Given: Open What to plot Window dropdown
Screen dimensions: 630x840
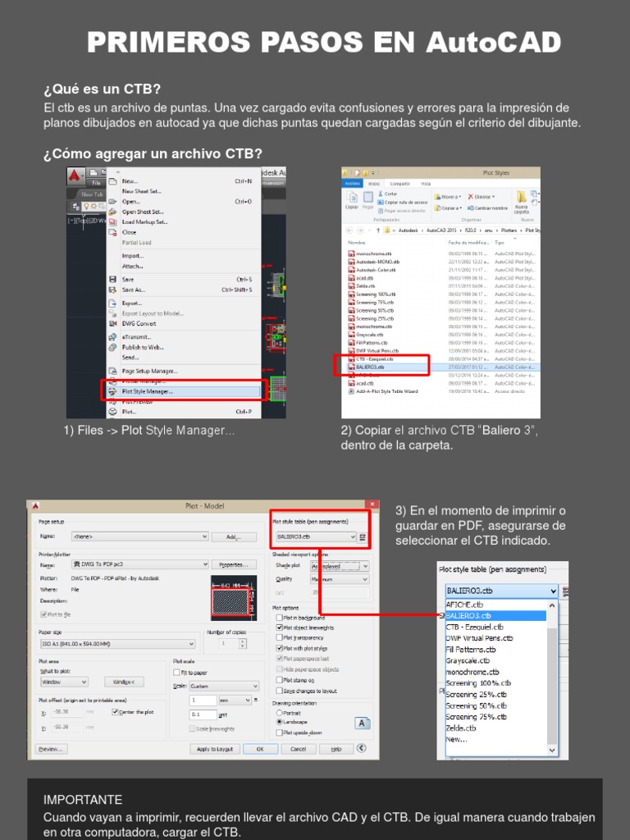Looking at the screenshot, I should [64, 682].
